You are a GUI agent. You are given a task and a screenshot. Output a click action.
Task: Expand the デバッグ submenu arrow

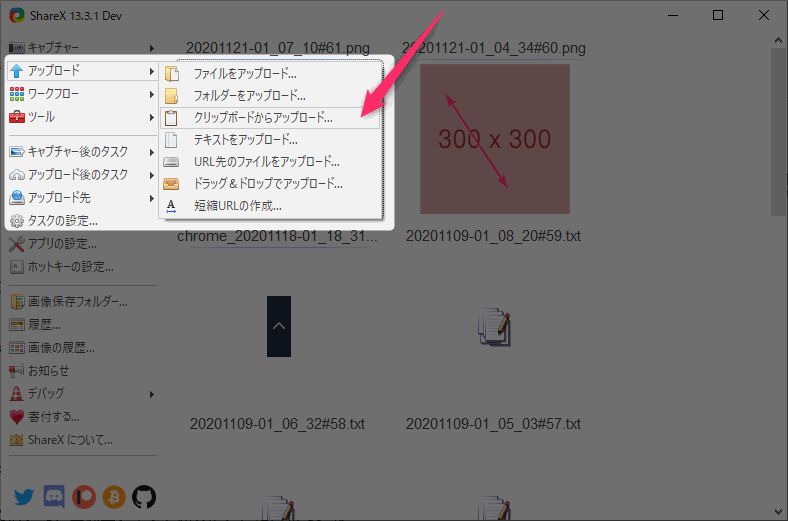pyautogui.click(x=151, y=394)
